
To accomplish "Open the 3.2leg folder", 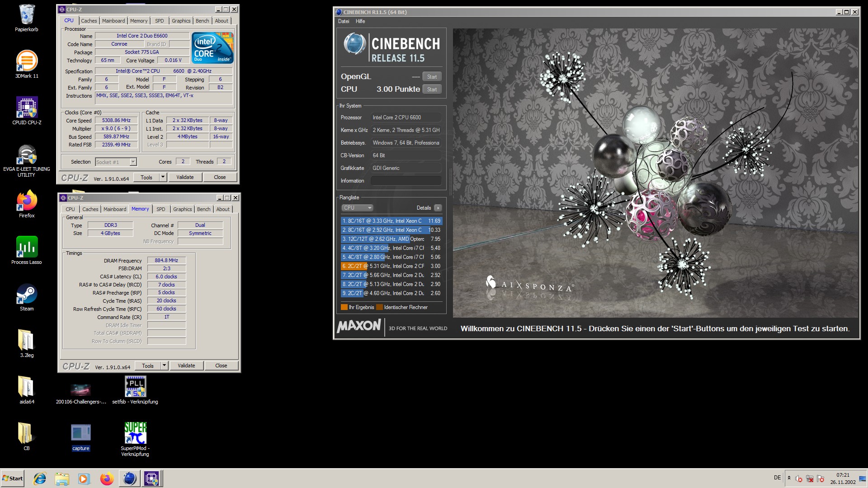I will coord(27,343).
